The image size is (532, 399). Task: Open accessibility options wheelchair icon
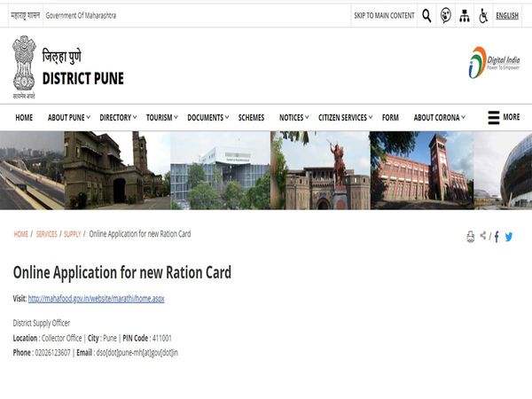(x=483, y=16)
